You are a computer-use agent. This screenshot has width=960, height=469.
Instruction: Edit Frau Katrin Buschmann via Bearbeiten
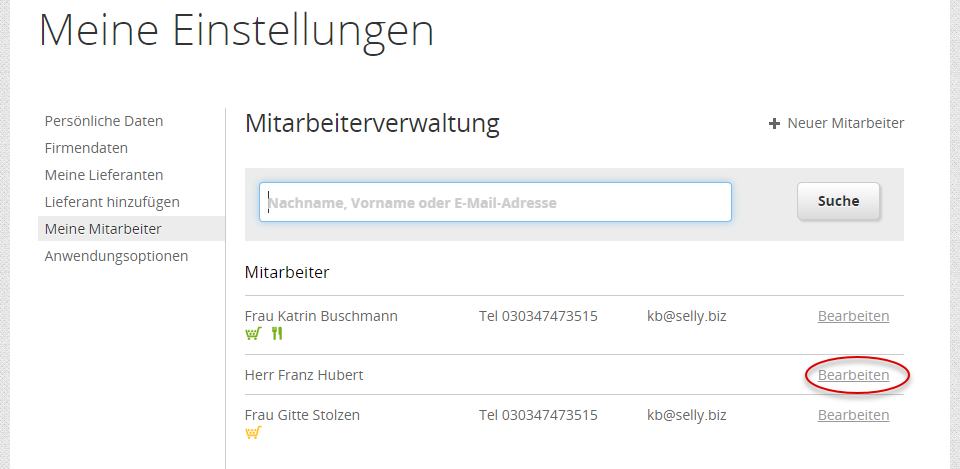tap(853, 316)
